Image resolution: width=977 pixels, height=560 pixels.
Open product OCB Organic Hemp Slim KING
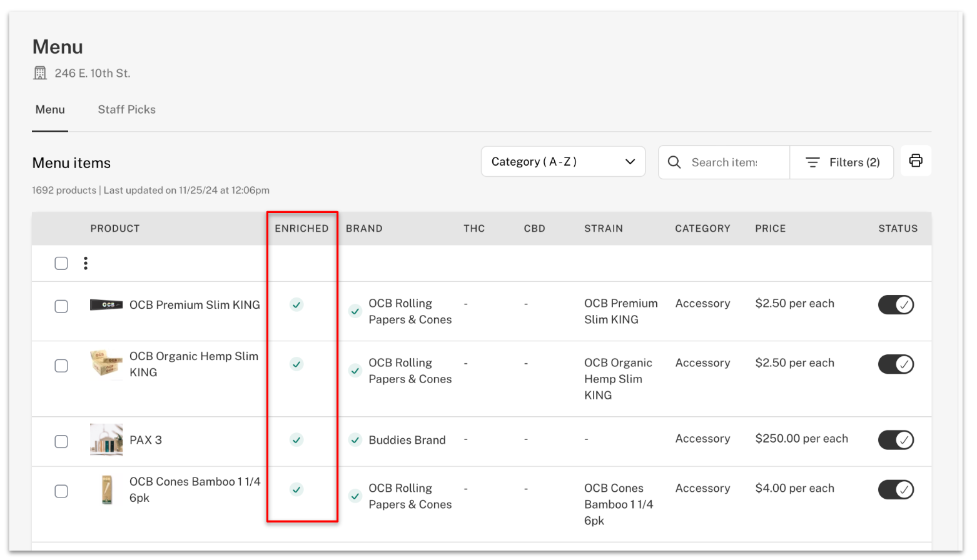194,364
